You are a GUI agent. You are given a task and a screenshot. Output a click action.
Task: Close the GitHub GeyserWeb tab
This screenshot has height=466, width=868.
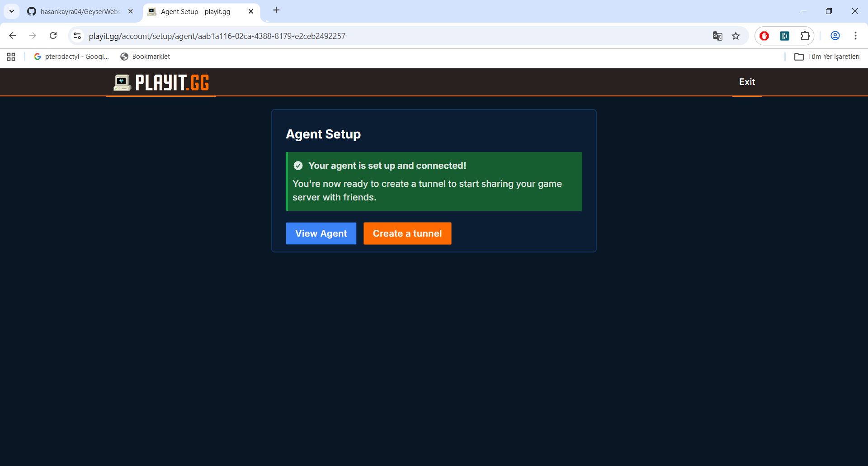[x=131, y=12]
